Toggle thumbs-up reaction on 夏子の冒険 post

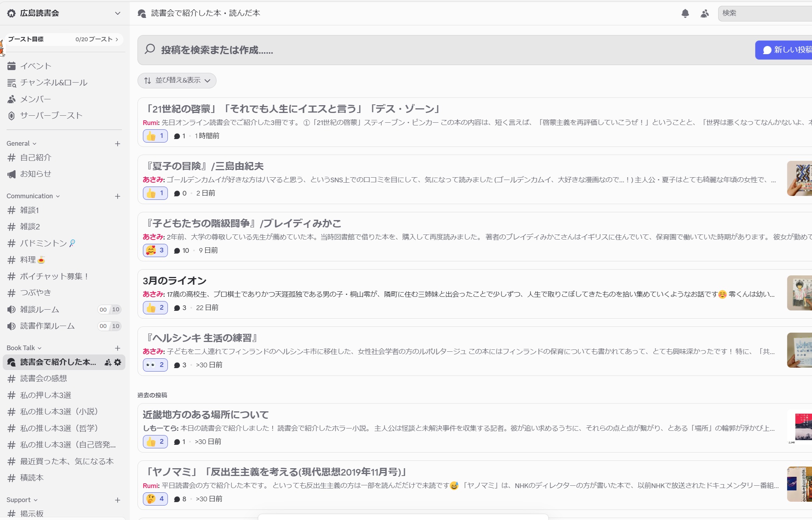(155, 193)
